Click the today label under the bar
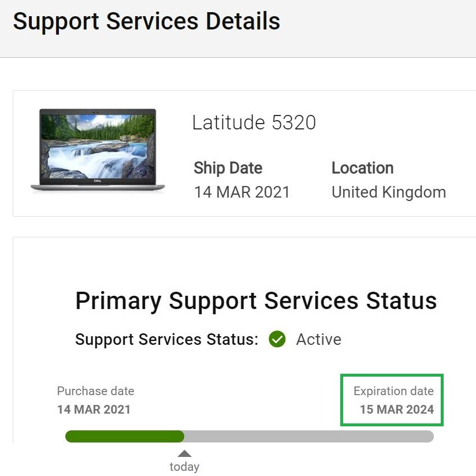Screen dimensions: 476x476 tap(184, 467)
